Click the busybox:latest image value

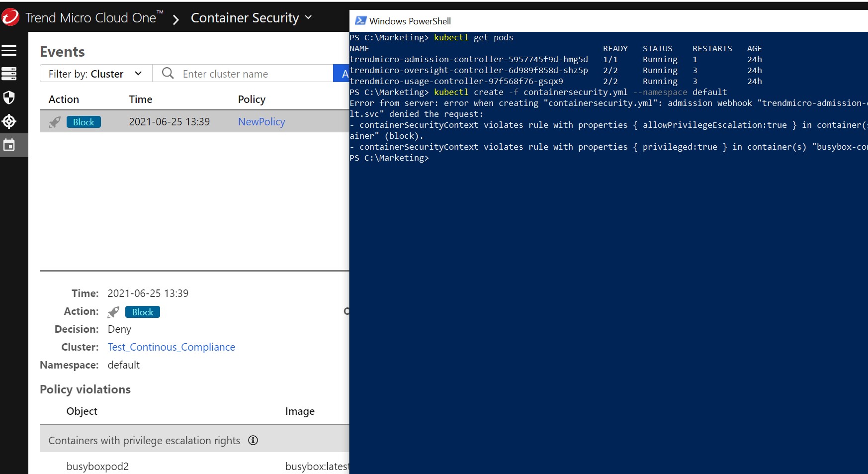click(x=317, y=467)
